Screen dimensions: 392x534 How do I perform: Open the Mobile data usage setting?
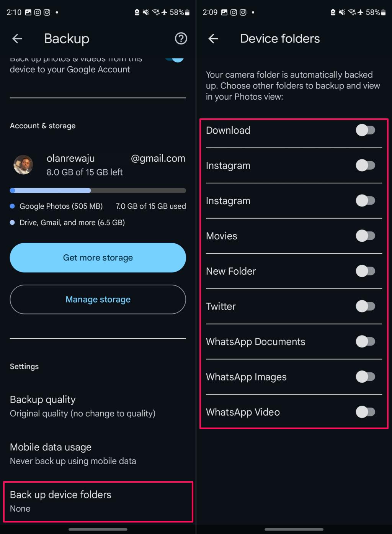(x=98, y=454)
